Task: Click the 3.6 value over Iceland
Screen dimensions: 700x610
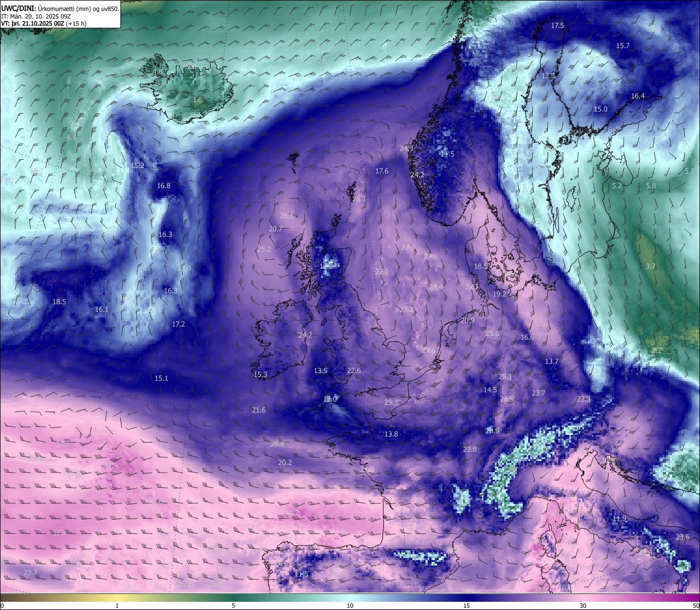Action: pos(197,100)
